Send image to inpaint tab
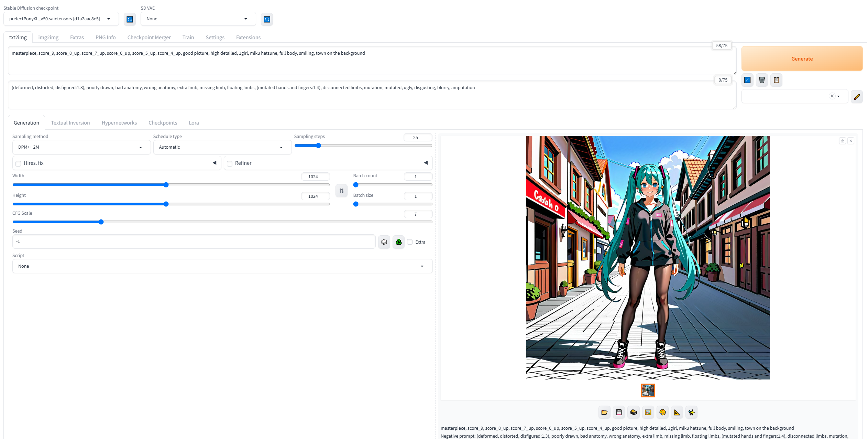Image resolution: width=868 pixels, height=439 pixels. (662, 412)
